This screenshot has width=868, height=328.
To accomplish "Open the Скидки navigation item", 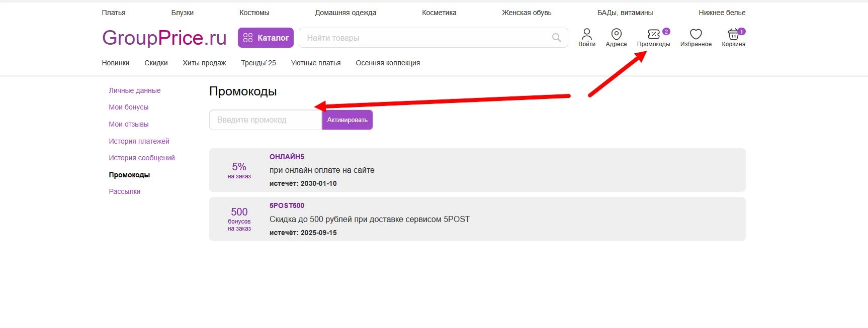I will (156, 63).
